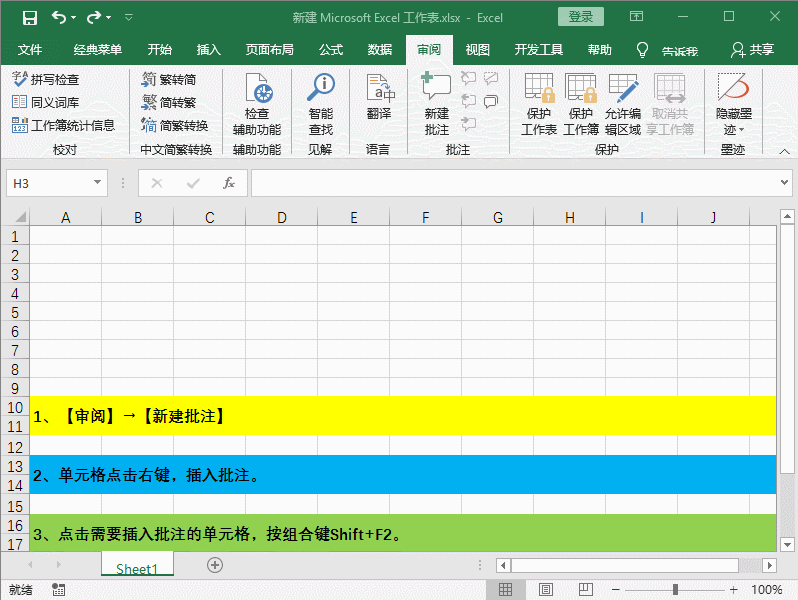The image size is (798, 600).
Task: Collapse the ribbon with the chevron
Action: pyautogui.click(x=784, y=151)
